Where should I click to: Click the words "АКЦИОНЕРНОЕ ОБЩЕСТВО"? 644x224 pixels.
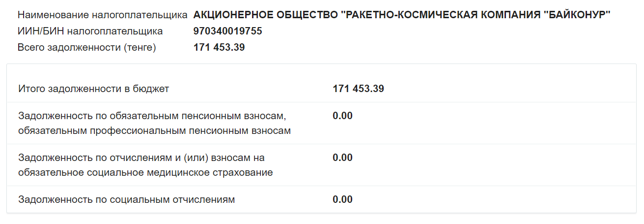pos(265,15)
